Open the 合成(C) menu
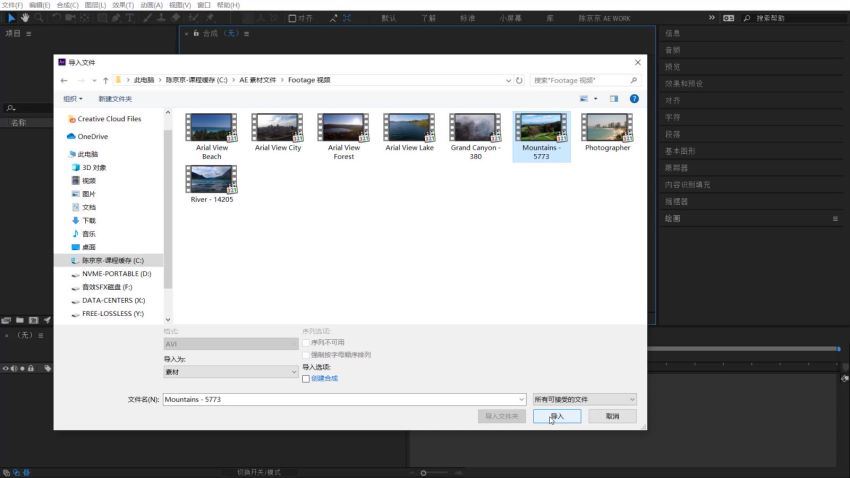This screenshot has width=850, height=478. [67, 5]
